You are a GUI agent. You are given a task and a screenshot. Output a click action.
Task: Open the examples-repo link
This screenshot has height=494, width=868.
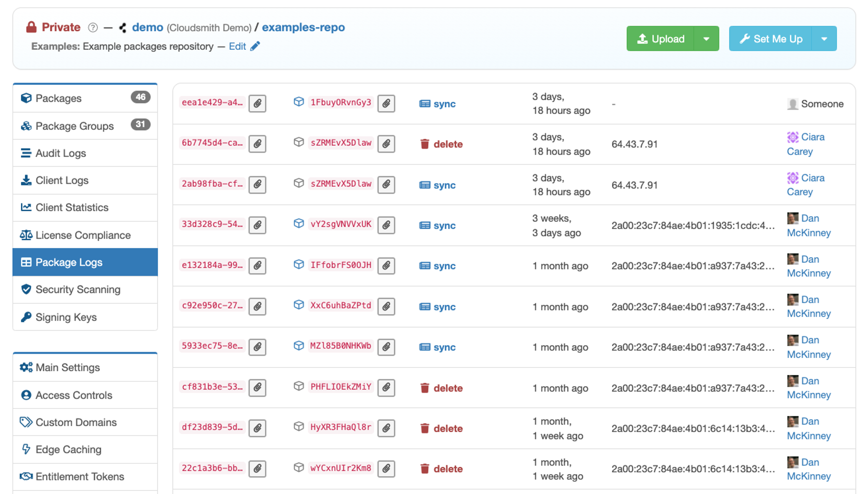click(x=303, y=27)
